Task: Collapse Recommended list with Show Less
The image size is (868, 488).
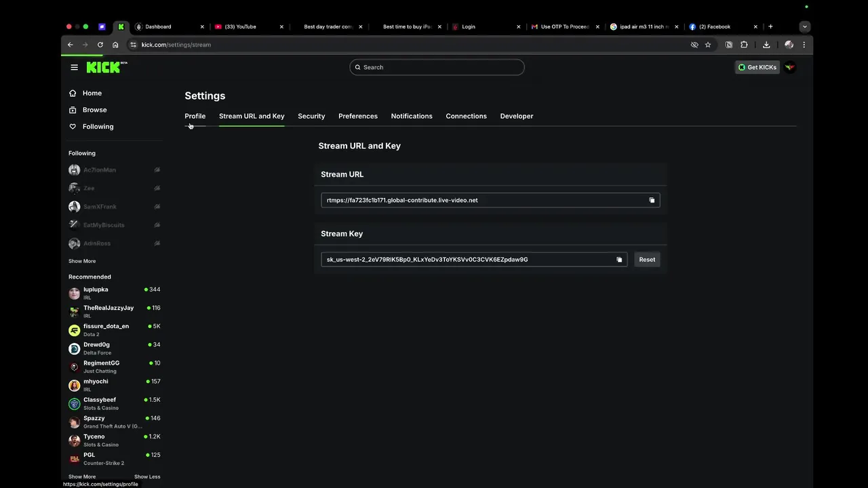Action: (x=147, y=476)
